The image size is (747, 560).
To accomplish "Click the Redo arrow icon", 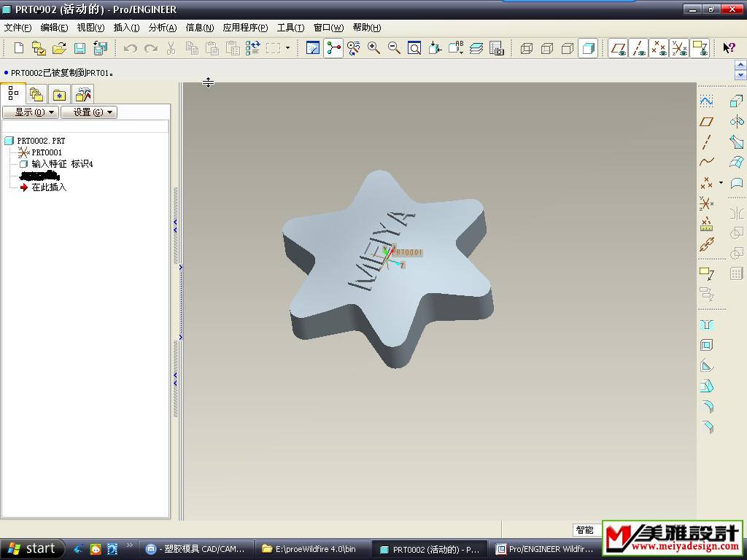I will tap(151, 48).
